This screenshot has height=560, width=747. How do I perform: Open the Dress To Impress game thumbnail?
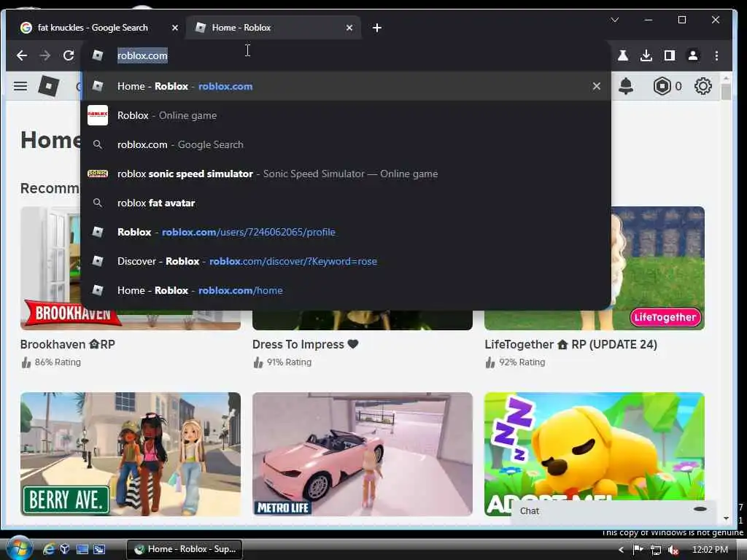363,320
